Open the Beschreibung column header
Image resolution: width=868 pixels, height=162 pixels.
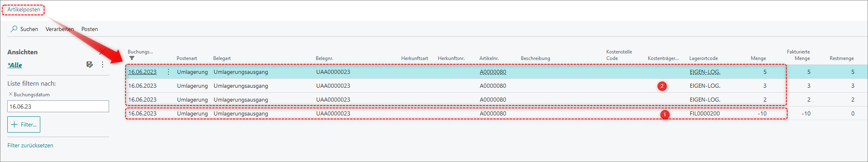(536, 58)
